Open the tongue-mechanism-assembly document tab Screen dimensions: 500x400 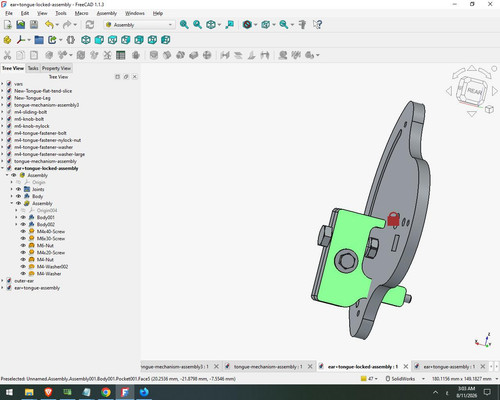[x=268, y=367]
